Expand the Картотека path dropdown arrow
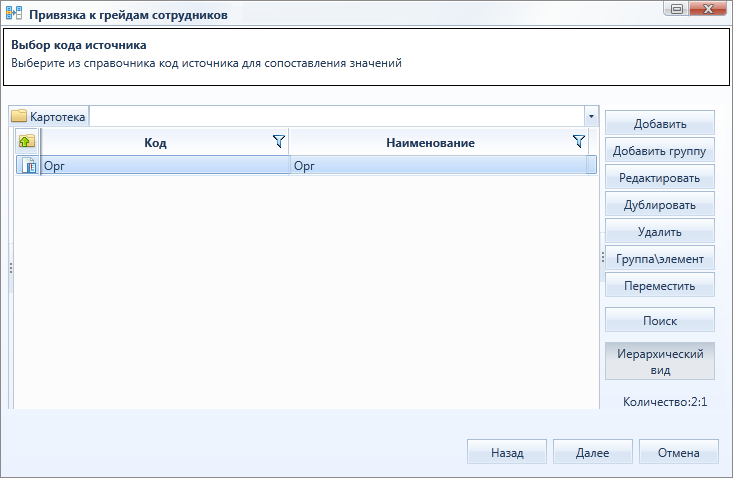This screenshot has width=733, height=478. pyautogui.click(x=591, y=116)
